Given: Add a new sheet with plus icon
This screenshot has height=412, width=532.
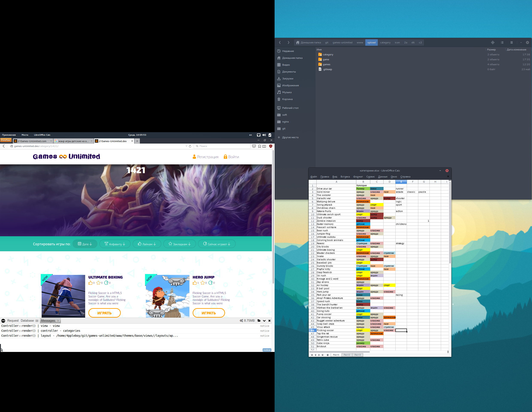Looking at the screenshot, I should coord(328,355).
